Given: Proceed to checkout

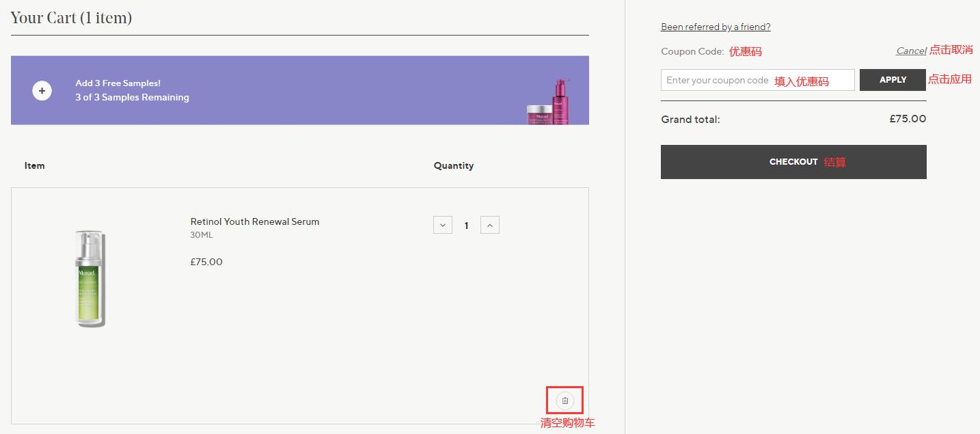Looking at the screenshot, I should 793,162.
